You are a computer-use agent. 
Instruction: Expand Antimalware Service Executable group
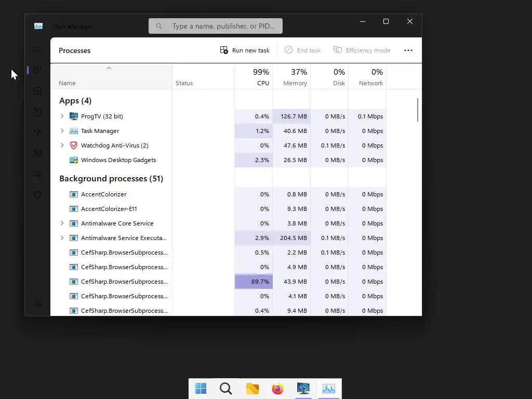pyautogui.click(x=62, y=238)
